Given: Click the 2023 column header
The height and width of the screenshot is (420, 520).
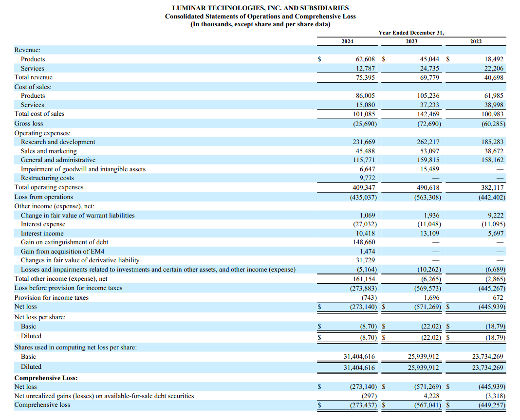Looking at the screenshot, I should tap(411, 41).
